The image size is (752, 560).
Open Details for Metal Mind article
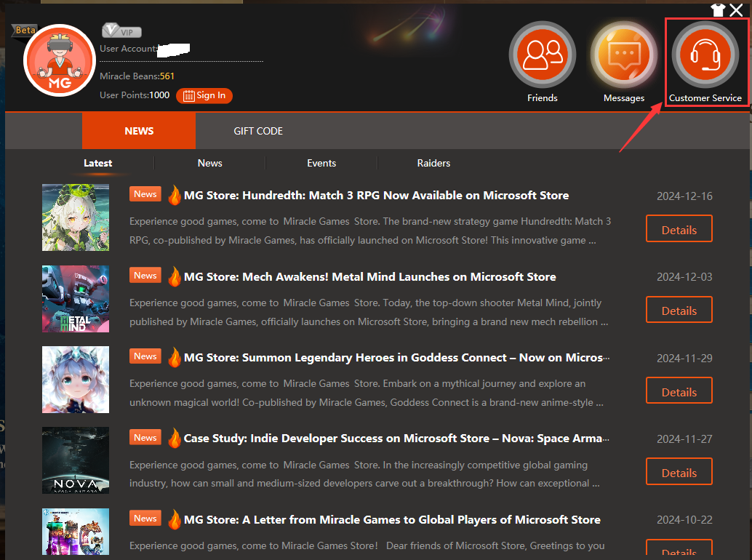click(x=679, y=311)
